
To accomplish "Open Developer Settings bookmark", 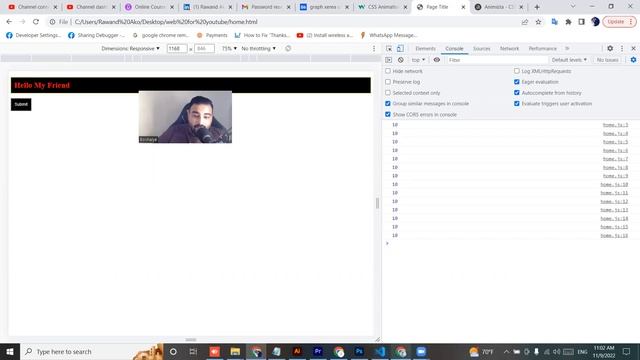I will click(33, 36).
